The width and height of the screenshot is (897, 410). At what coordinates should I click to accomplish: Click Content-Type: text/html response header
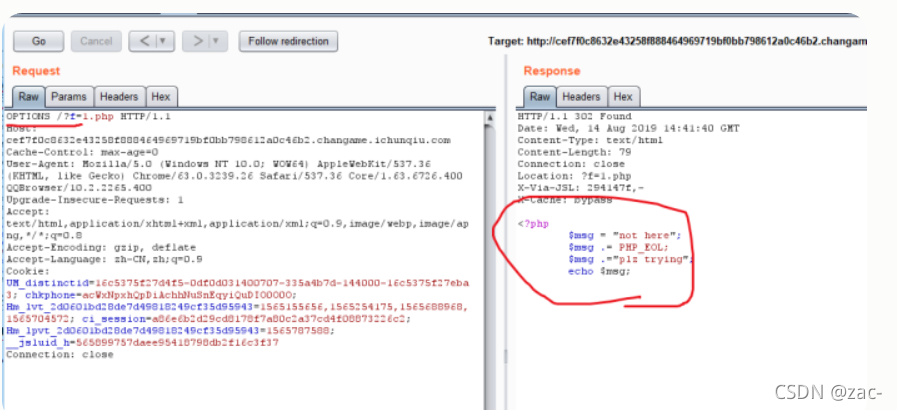[x=590, y=140]
